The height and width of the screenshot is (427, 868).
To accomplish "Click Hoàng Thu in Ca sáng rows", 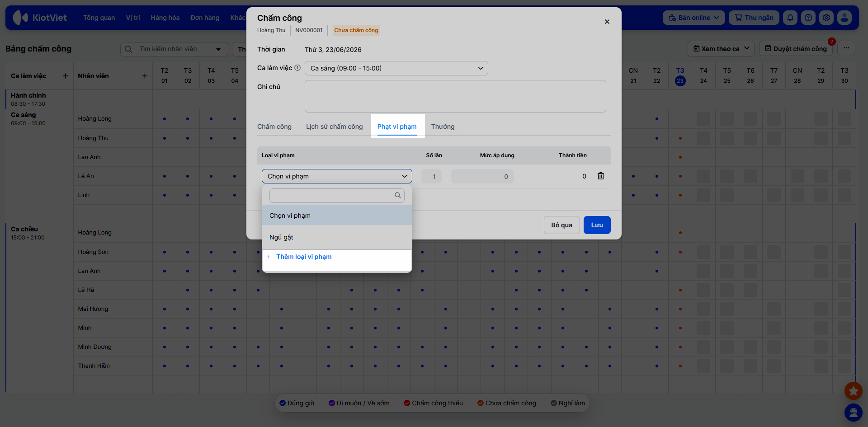I will click(x=93, y=138).
